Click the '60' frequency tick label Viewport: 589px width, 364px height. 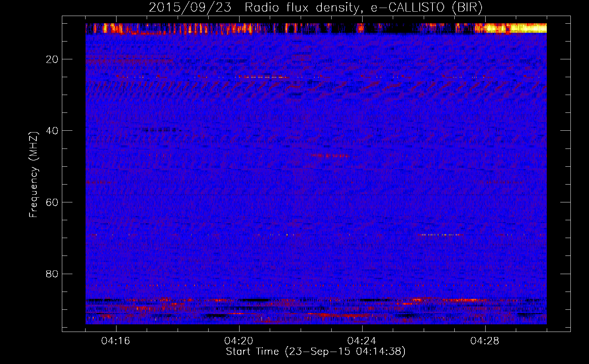coord(52,202)
